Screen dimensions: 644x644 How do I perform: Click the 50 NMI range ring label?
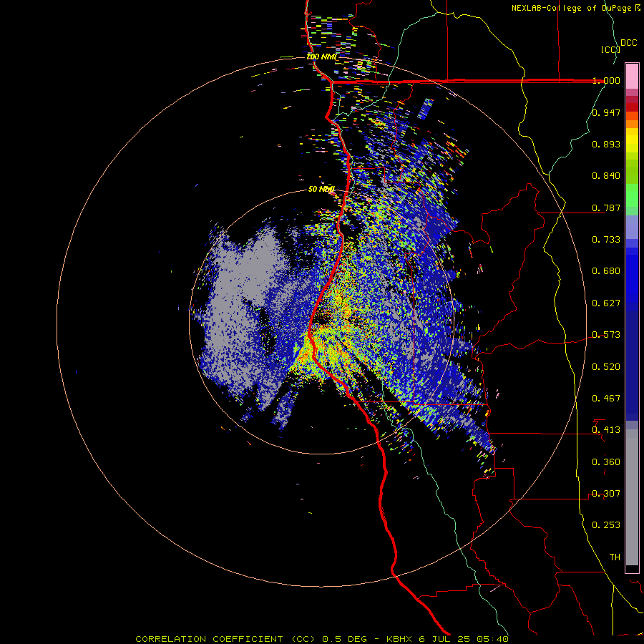click(321, 190)
